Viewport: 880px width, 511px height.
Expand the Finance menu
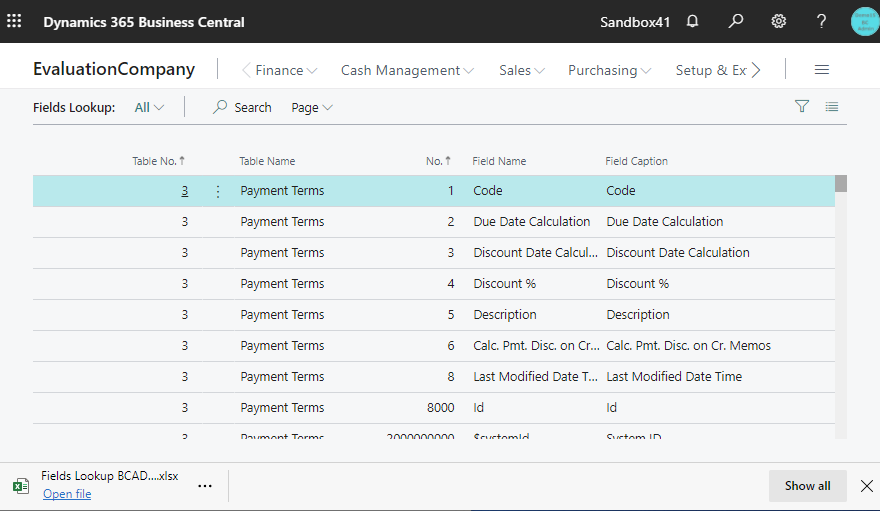pyautogui.click(x=286, y=70)
